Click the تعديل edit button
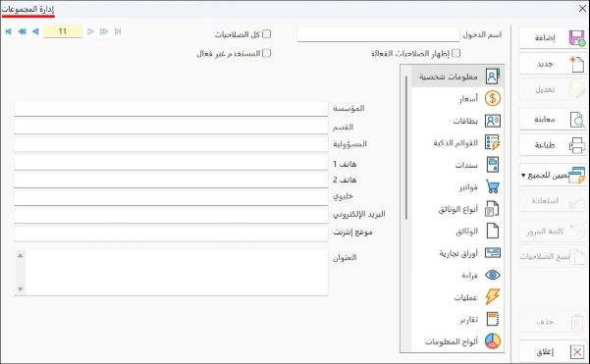This screenshot has height=364, width=590. tap(553, 89)
